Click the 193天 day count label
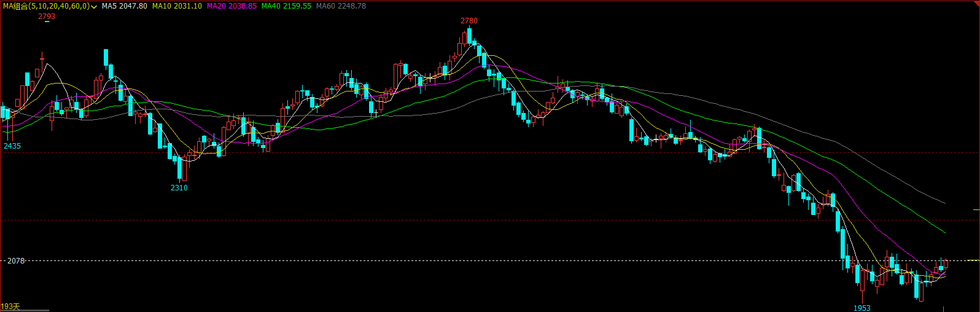Screen dimensions: 980x312 [x=10, y=306]
